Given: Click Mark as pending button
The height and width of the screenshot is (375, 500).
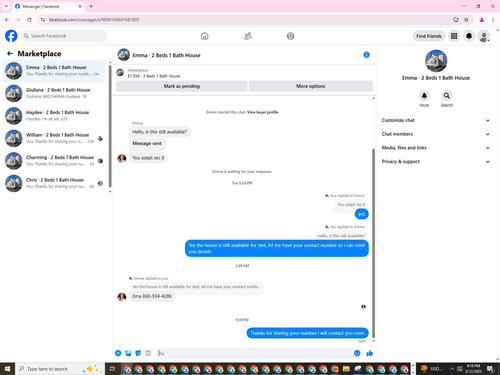Looking at the screenshot, I should [x=182, y=86].
